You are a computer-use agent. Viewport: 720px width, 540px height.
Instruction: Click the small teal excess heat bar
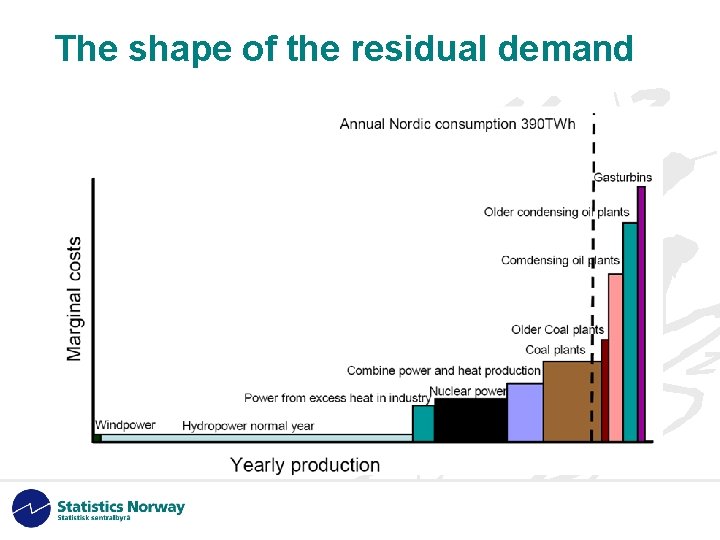423,423
